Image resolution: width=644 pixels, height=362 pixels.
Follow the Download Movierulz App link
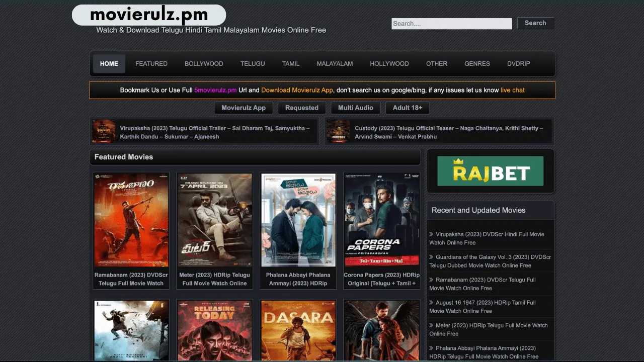(297, 90)
